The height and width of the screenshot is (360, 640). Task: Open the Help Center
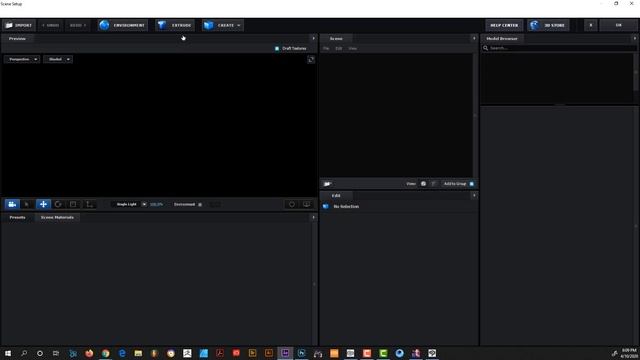504,25
